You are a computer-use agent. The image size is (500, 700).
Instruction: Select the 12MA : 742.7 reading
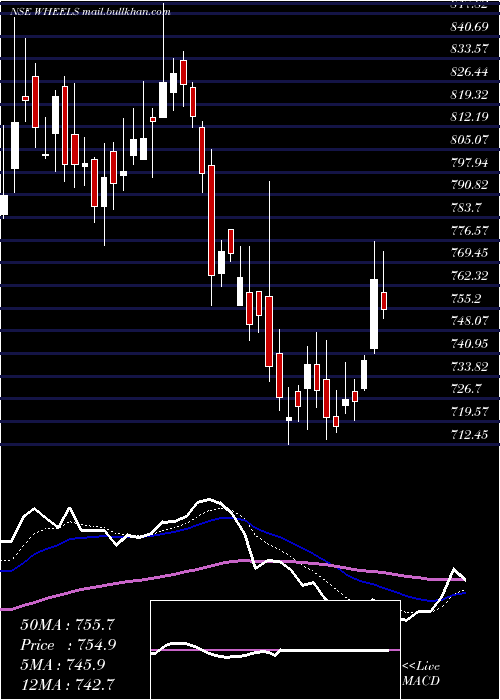67,684
